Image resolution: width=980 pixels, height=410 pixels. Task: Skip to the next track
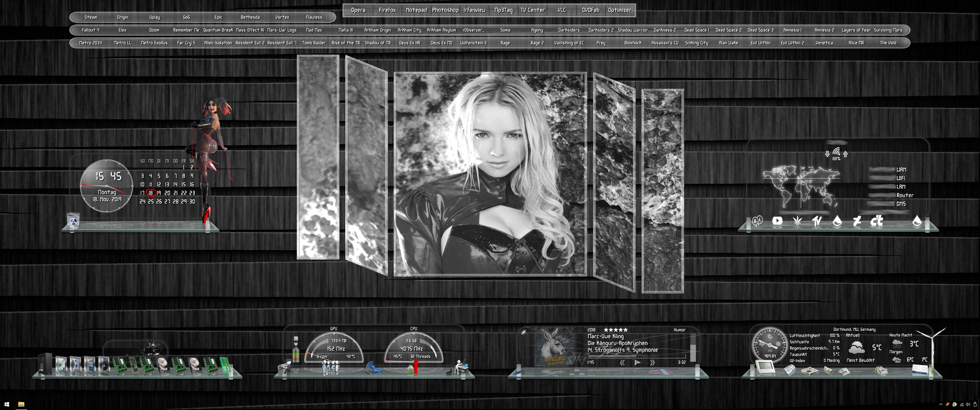click(652, 362)
